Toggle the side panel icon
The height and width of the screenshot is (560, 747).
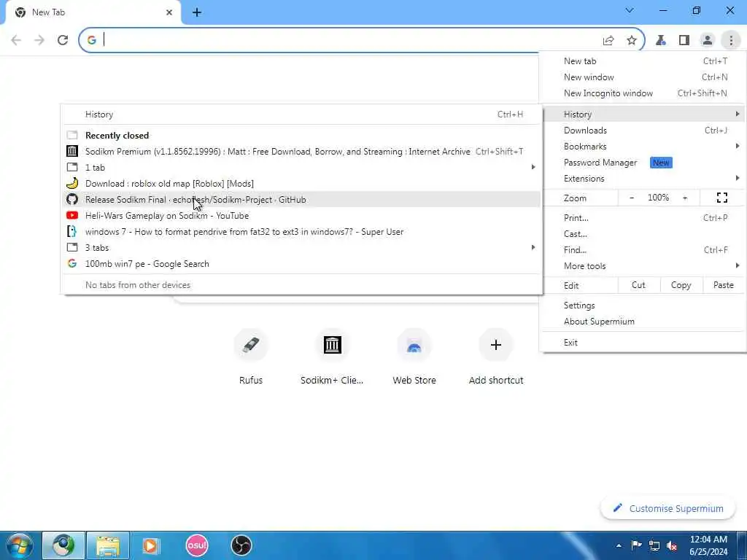[x=684, y=41]
